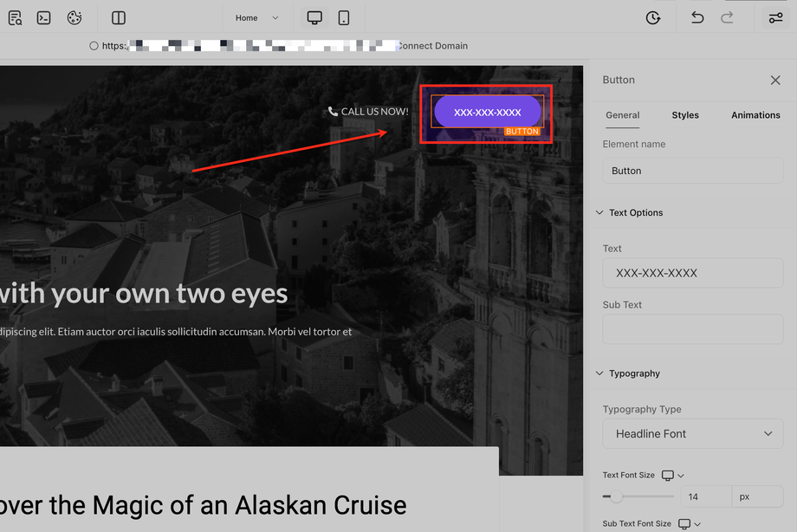The image size is (797, 532).
Task: Click the Text Font Size slider
Action: [x=638, y=497]
